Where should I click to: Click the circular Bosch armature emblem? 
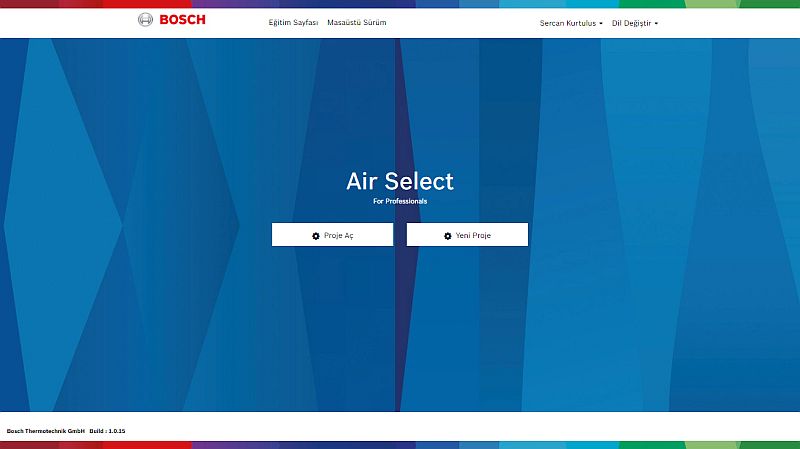point(145,20)
